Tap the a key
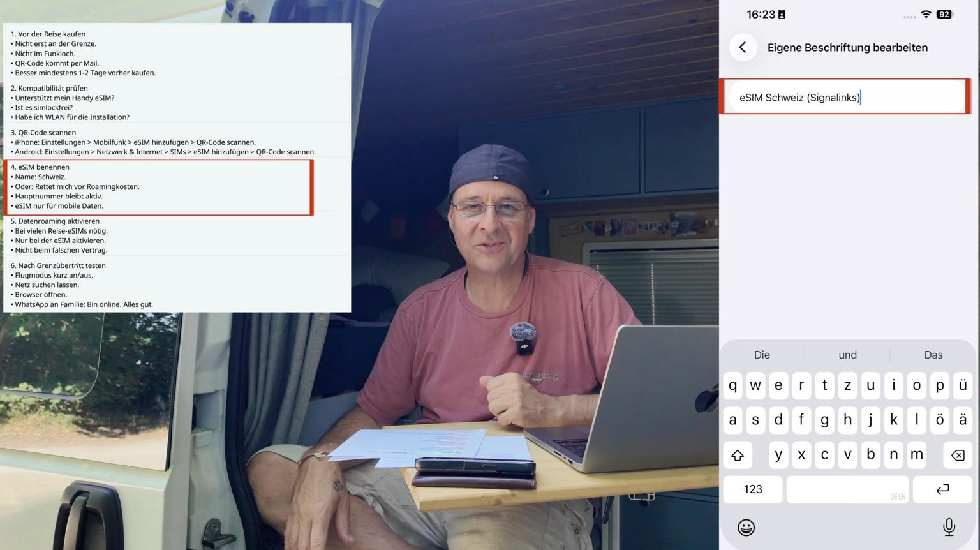This screenshot has height=550, width=980. coord(732,420)
